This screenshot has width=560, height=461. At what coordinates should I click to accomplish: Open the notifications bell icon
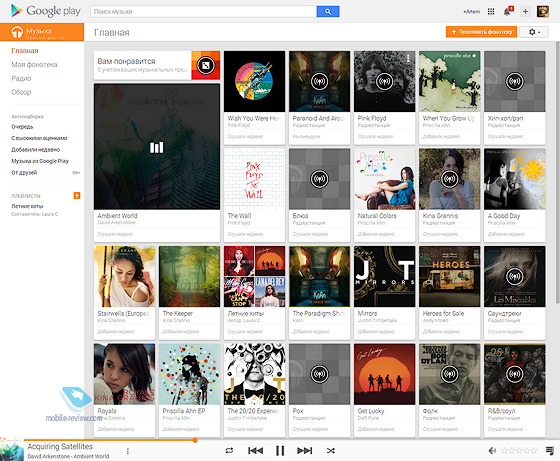point(508,11)
